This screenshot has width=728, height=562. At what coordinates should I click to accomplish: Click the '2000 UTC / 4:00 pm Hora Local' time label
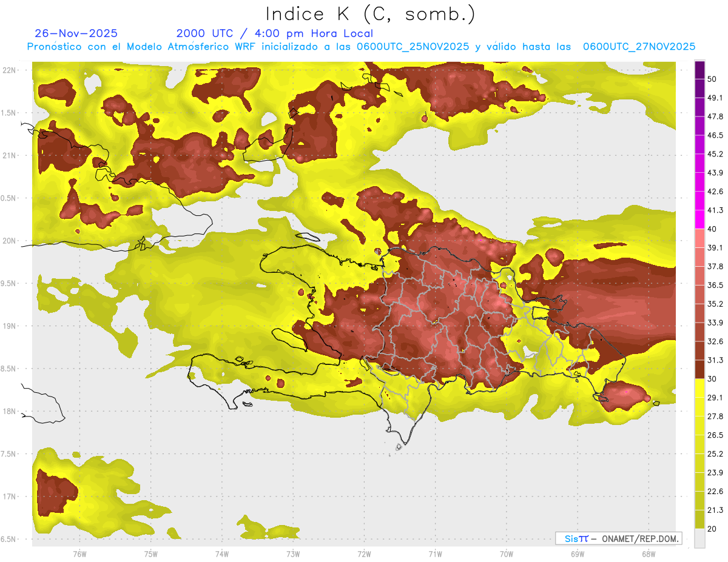pyautogui.click(x=275, y=33)
